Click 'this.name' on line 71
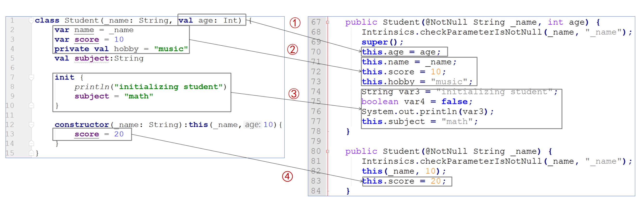Image resolution: width=644 pixels, height=207 pixels. 385,62
